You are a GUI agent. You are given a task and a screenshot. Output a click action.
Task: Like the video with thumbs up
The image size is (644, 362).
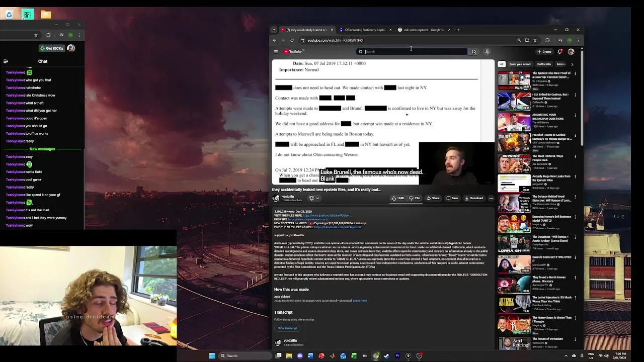click(x=397, y=198)
